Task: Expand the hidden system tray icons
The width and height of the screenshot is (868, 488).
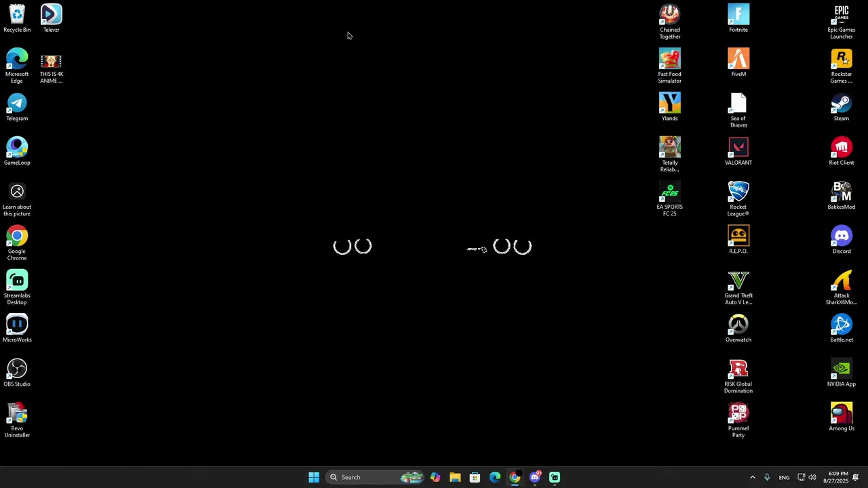Action: pyautogui.click(x=752, y=477)
